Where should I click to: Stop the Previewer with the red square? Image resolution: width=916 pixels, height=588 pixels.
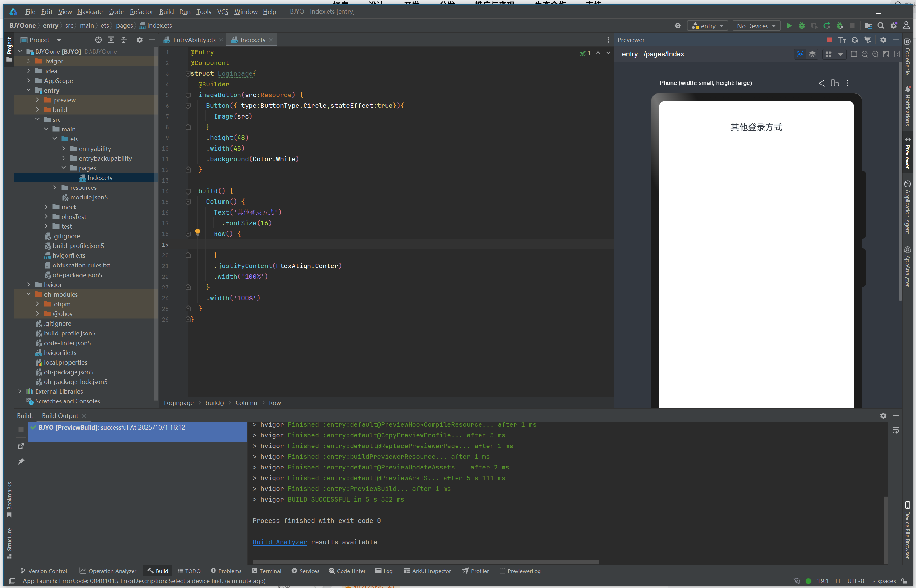829,40
